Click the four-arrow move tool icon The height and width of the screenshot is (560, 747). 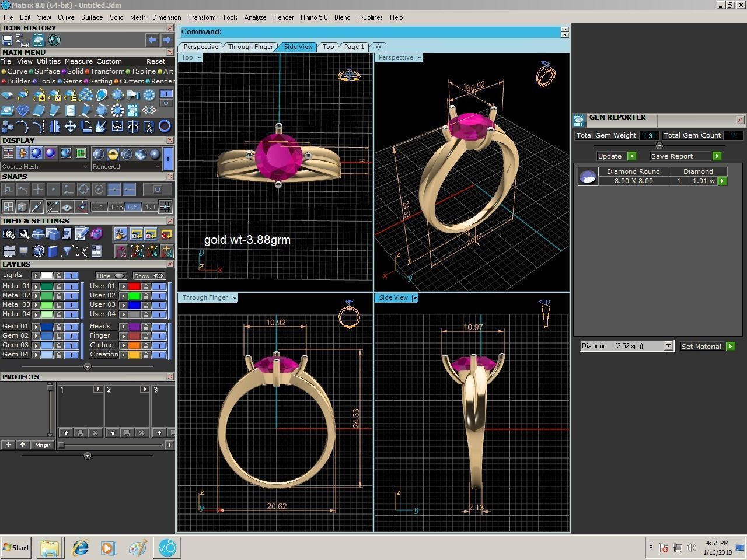pos(70,126)
